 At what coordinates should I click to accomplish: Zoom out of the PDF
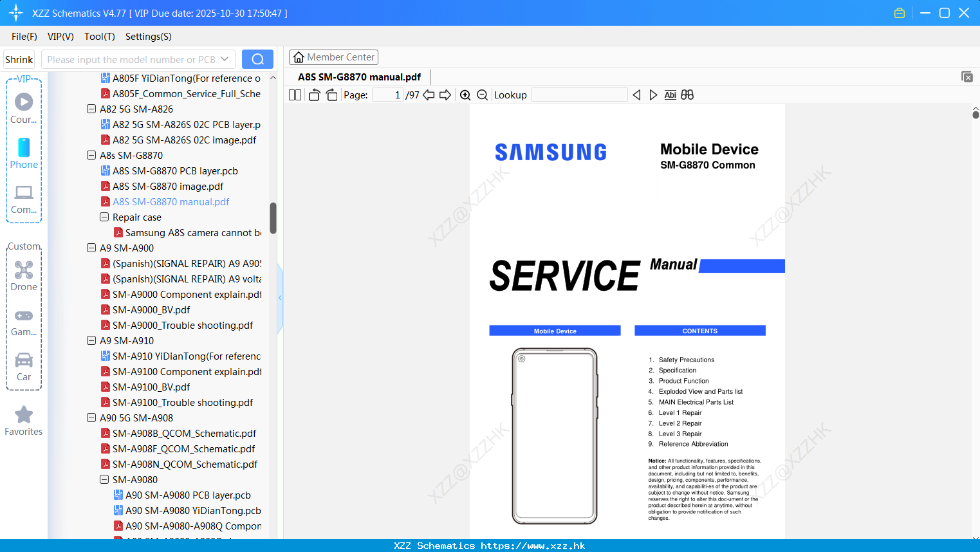[x=482, y=95]
